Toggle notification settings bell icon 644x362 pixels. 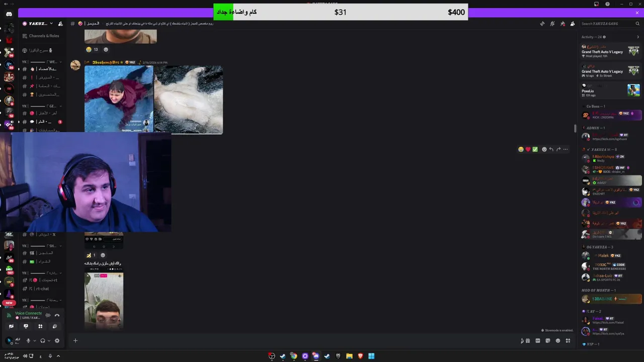point(552,24)
